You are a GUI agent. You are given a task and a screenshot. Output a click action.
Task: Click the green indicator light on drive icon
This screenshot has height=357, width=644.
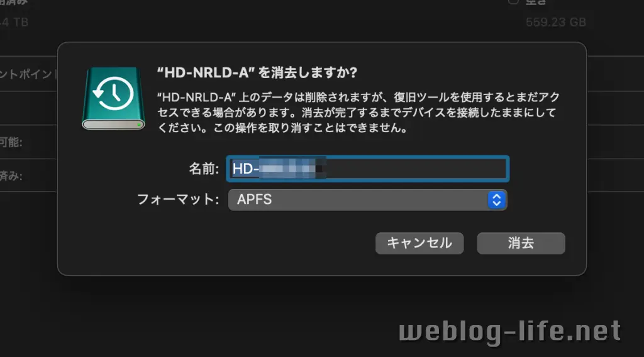[x=139, y=124]
